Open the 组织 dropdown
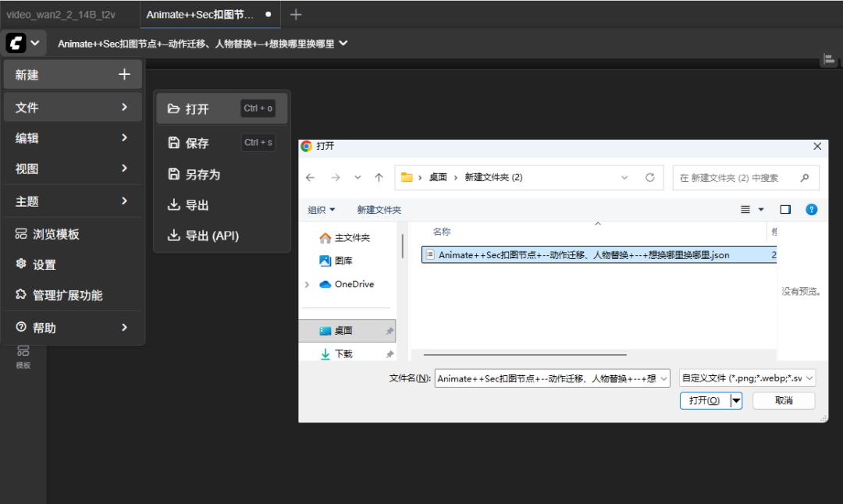This screenshot has height=504, width=843. coord(321,210)
